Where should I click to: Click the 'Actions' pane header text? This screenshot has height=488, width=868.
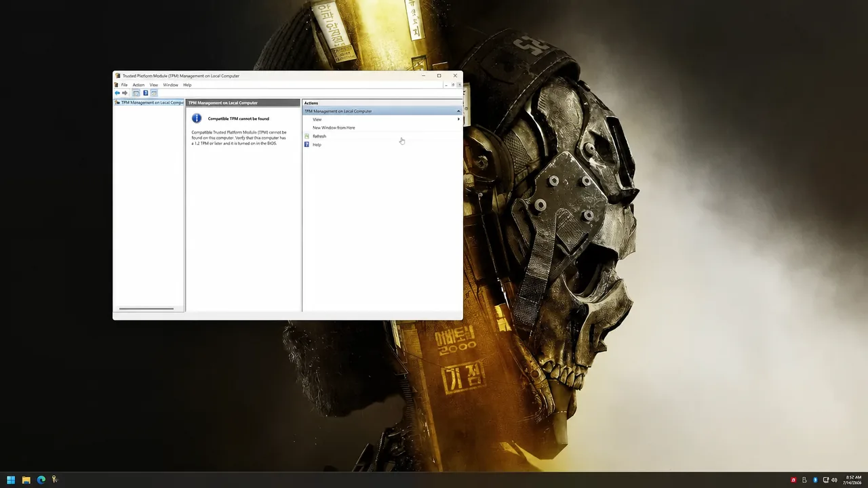click(x=311, y=103)
